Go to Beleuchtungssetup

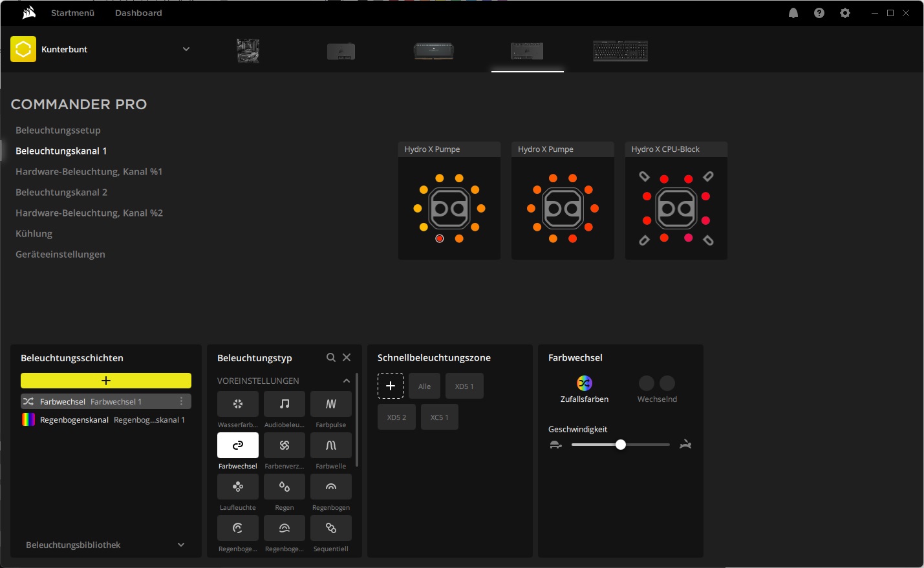[x=58, y=130]
